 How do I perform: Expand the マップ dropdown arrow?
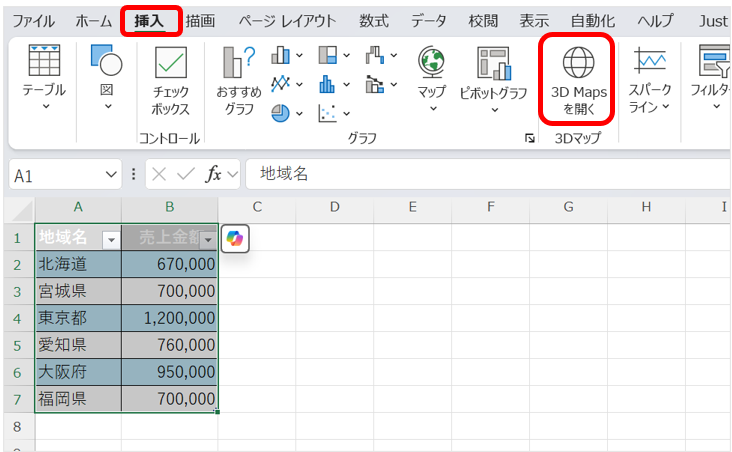click(x=433, y=109)
